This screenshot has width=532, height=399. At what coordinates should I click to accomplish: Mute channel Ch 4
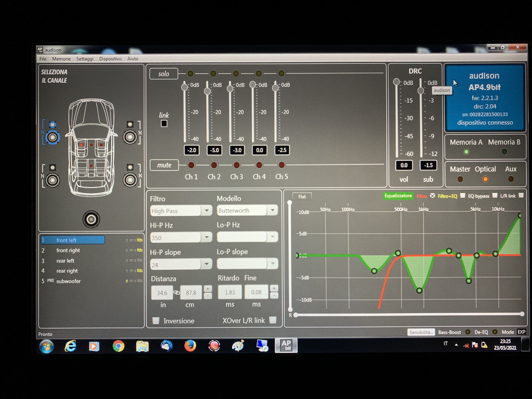[259, 165]
